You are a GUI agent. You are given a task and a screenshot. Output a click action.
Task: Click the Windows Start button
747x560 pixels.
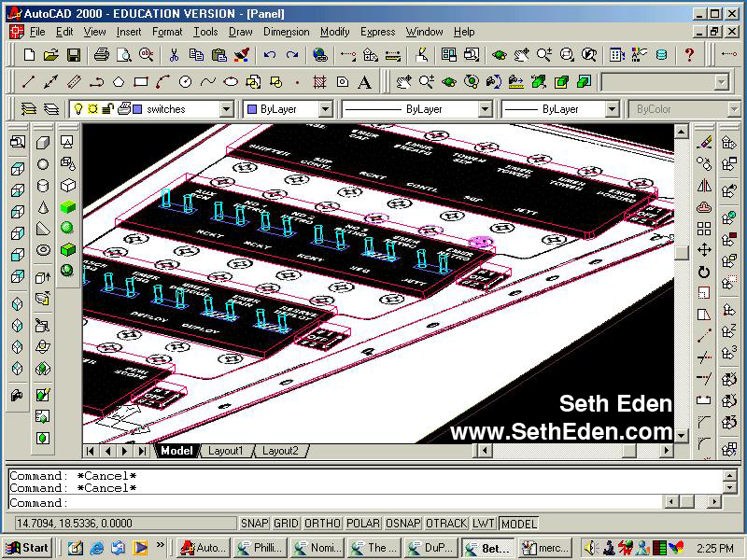(27, 548)
